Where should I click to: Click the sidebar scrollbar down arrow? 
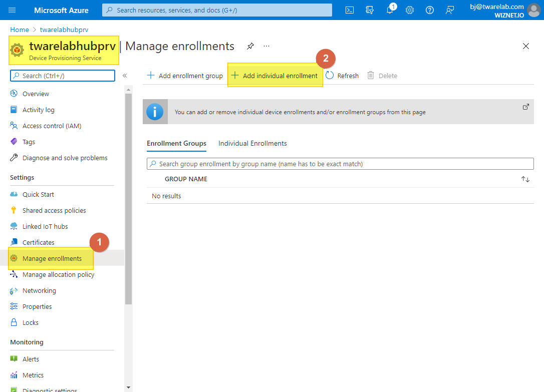pos(128,387)
